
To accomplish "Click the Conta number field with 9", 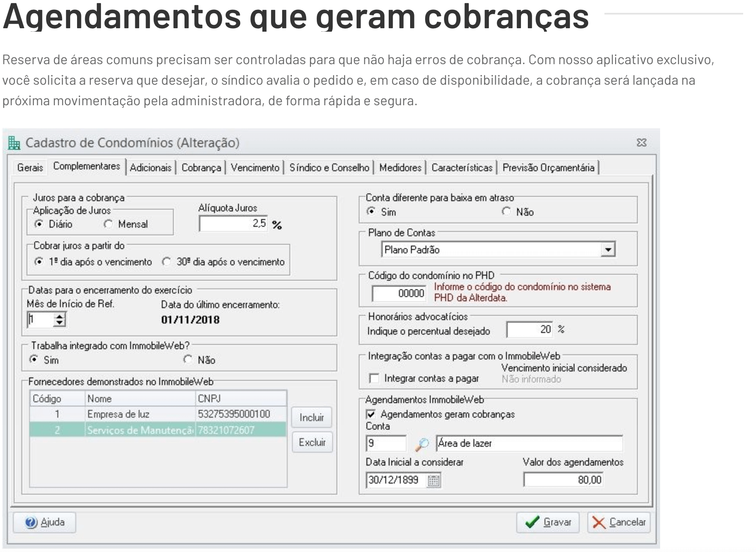I will 386,444.
